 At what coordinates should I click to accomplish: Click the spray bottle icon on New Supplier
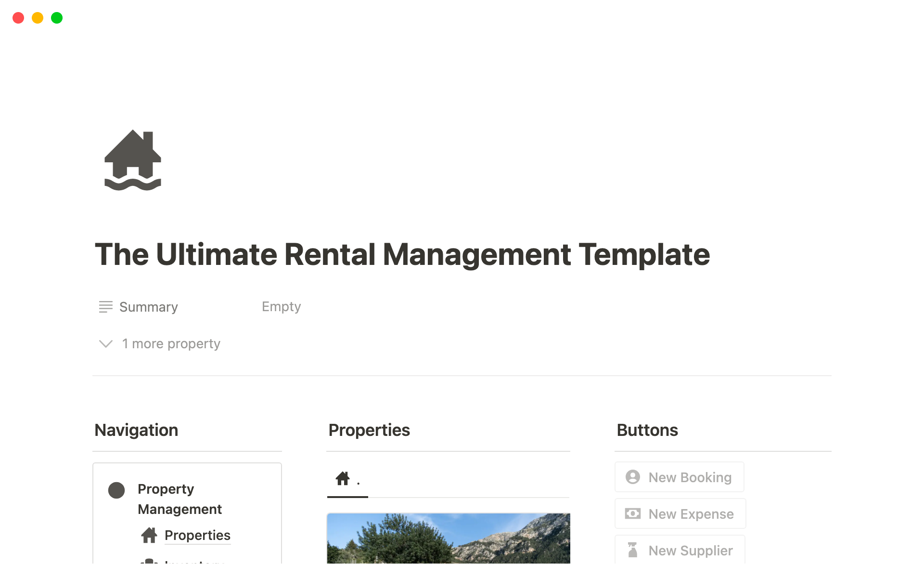pyautogui.click(x=632, y=550)
